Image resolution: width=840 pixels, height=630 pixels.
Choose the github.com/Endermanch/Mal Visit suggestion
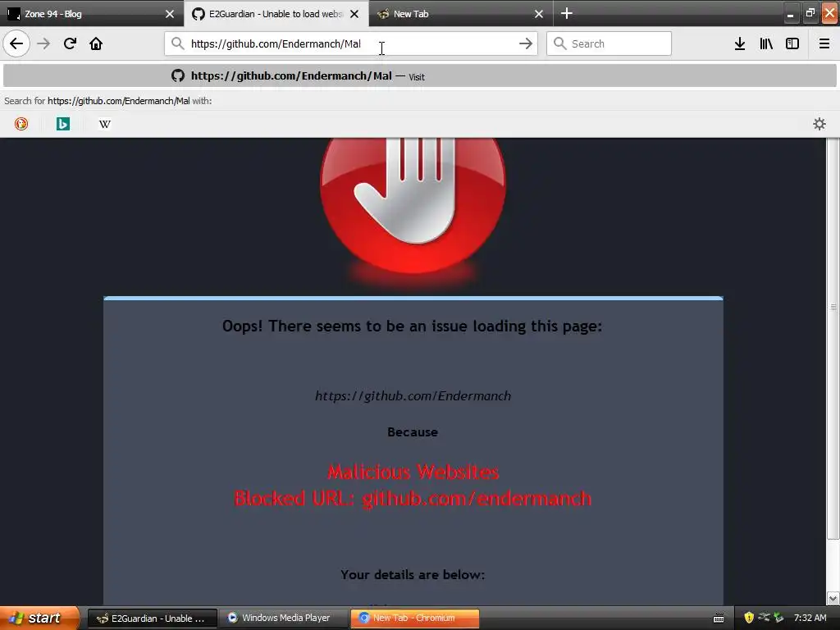pos(419,76)
